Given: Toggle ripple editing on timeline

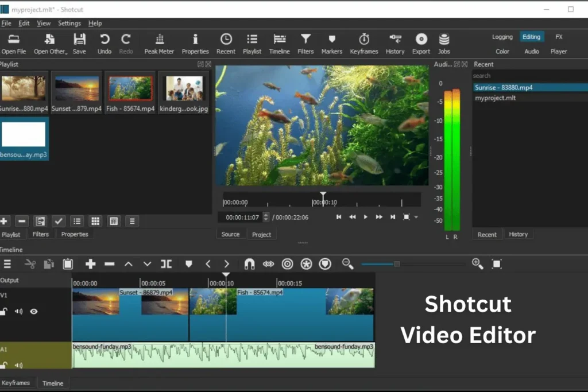Looking at the screenshot, I should (x=287, y=264).
